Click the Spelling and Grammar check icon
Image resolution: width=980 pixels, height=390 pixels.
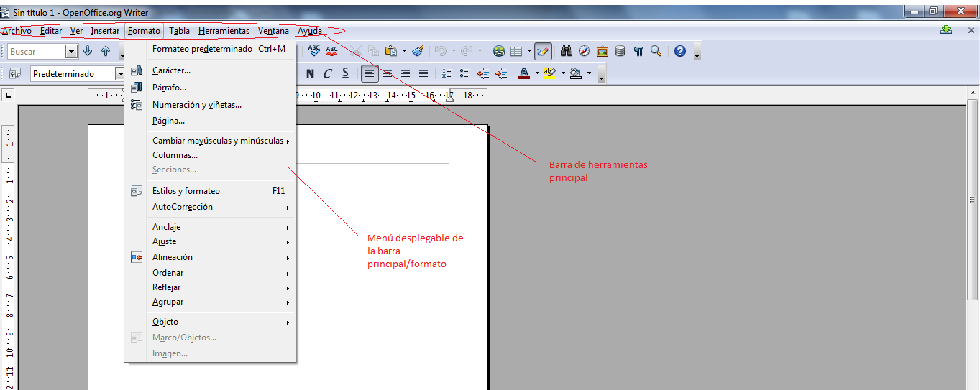tap(314, 51)
